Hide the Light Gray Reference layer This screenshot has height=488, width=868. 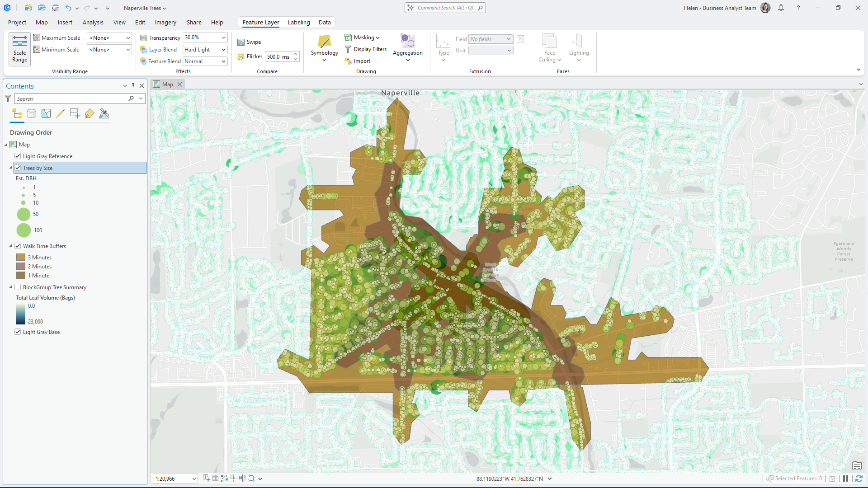pyautogui.click(x=18, y=156)
